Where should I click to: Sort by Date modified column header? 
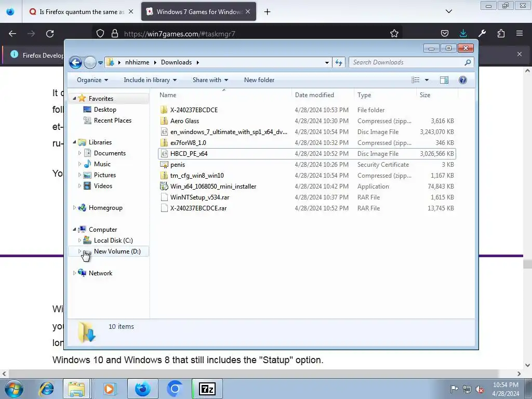pos(322,95)
